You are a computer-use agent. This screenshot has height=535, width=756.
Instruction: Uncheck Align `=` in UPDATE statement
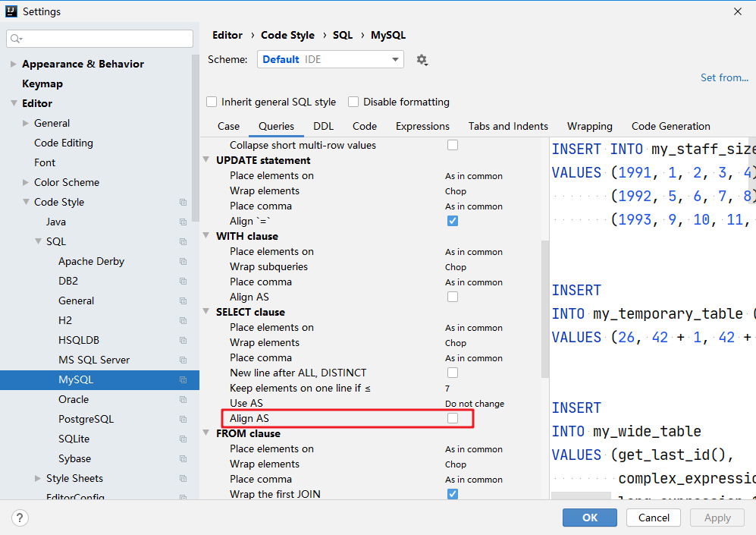452,221
